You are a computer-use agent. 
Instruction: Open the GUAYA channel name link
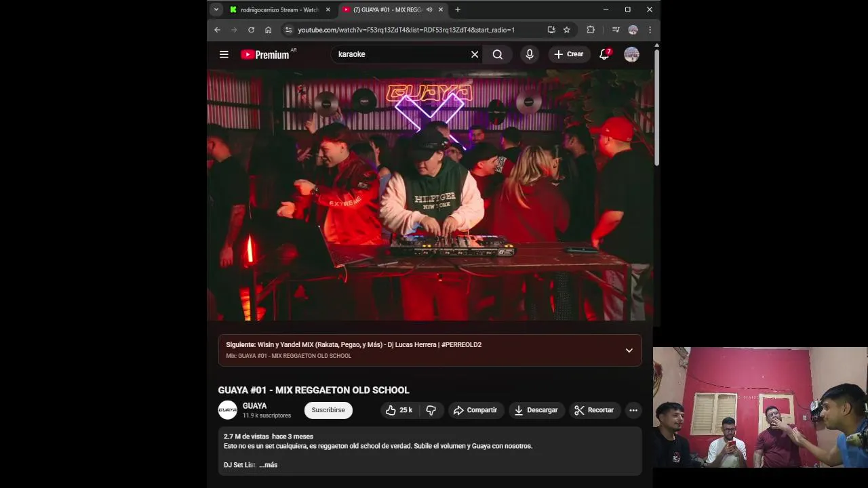(254, 406)
